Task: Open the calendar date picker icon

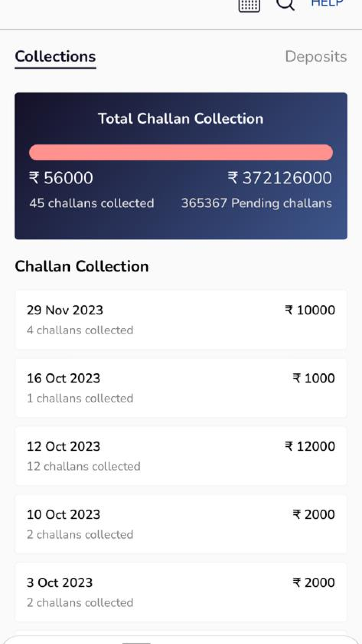Action: (249, 5)
